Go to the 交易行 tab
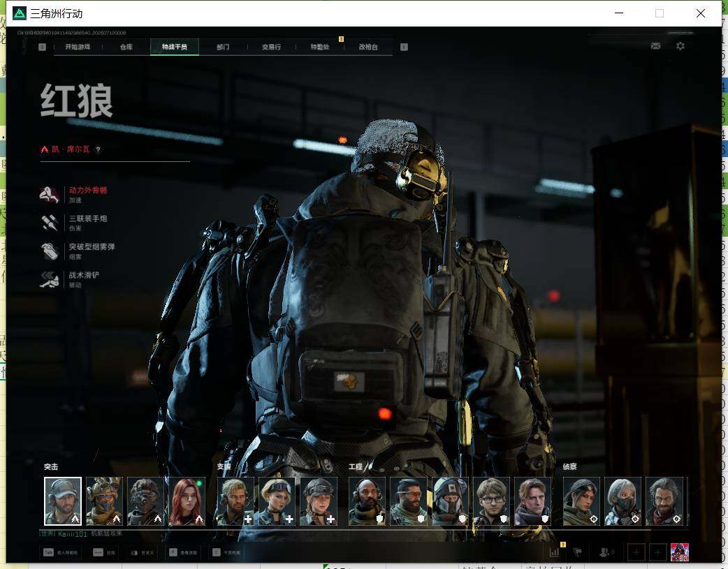 pyautogui.click(x=271, y=47)
